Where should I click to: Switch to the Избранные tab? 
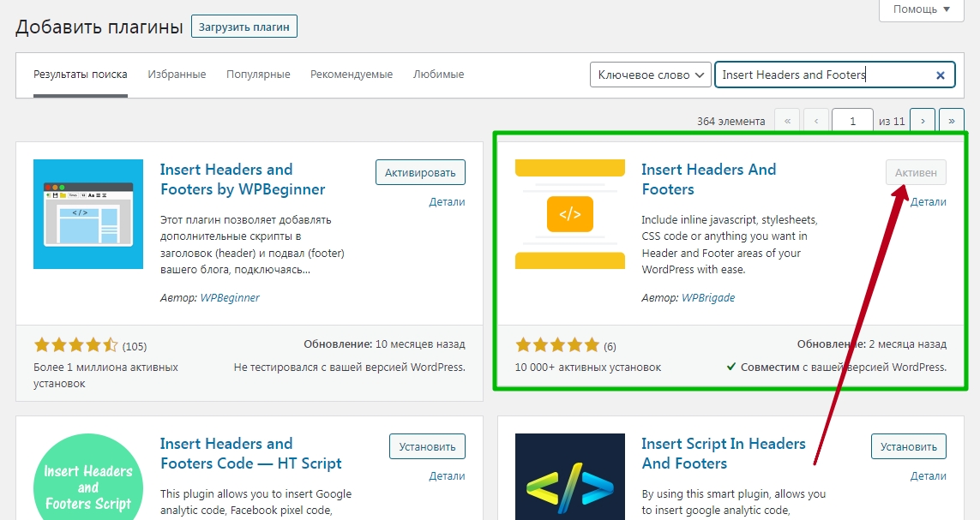pyautogui.click(x=177, y=75)
